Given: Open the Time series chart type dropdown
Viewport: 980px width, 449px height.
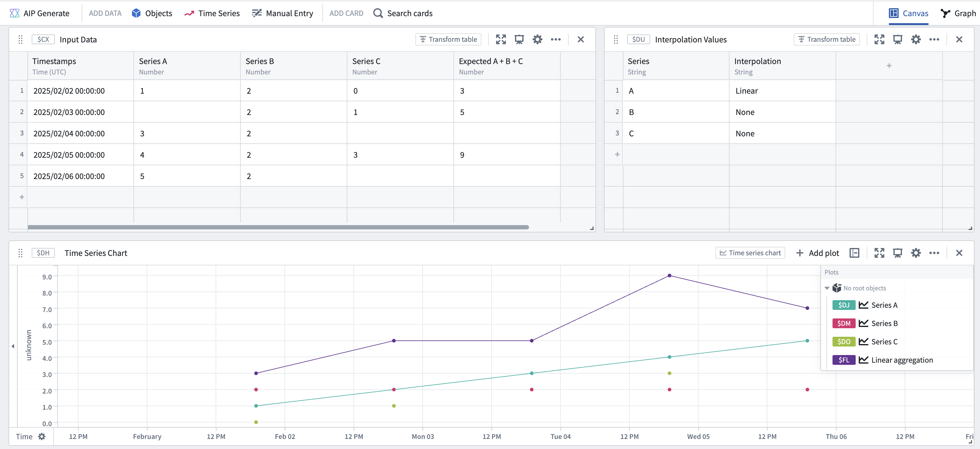Looking at the screenshot, I should pyautogui.click(x=750, y=253).
